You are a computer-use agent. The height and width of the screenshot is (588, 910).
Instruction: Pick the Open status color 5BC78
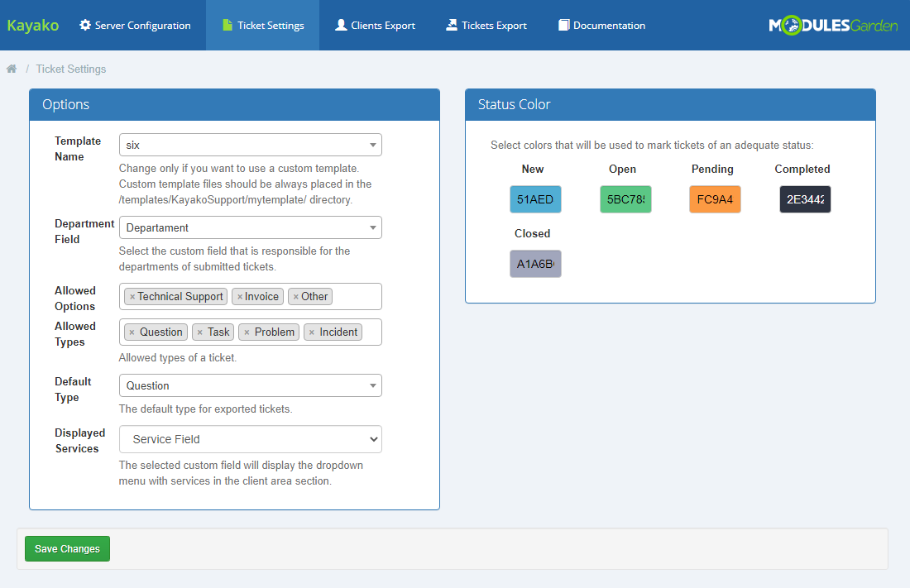pos(625,199)
